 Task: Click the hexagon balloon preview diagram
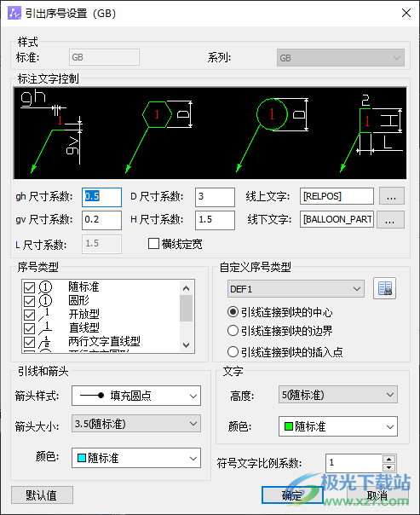159,136
